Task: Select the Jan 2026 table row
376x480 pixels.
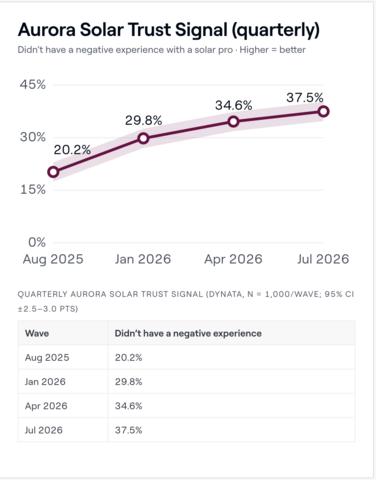Action: 186,382
